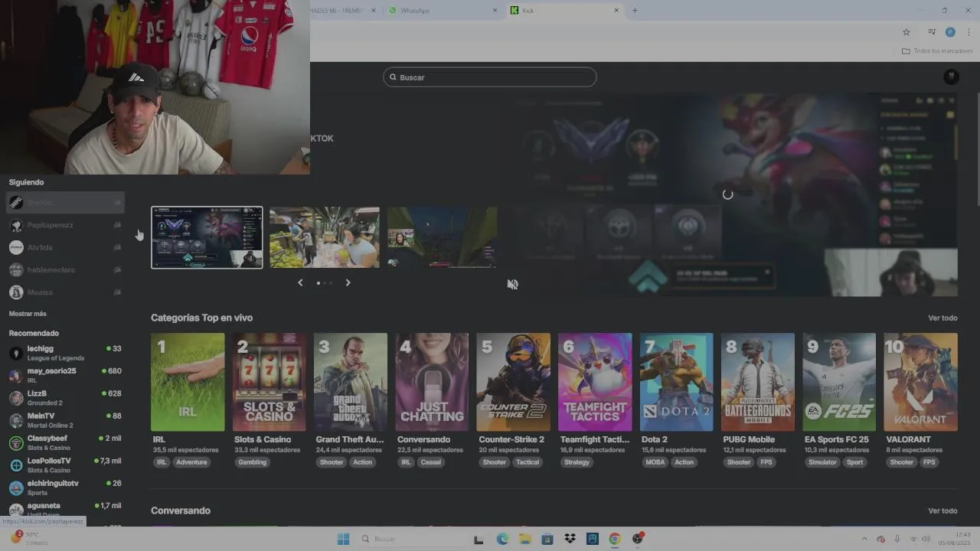980x551 pixels.
Task: Focus the Kick Buscar search field
Action: pos(490,77)
